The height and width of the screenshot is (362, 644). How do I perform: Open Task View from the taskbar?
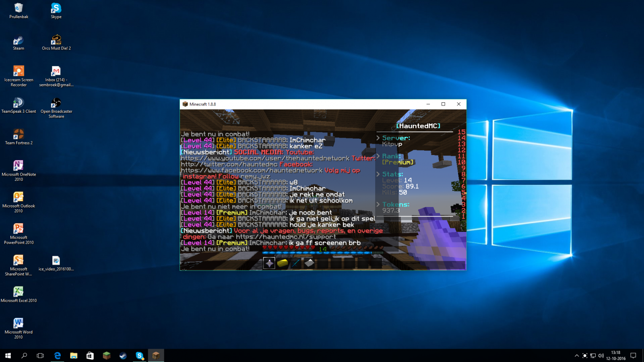40,356
